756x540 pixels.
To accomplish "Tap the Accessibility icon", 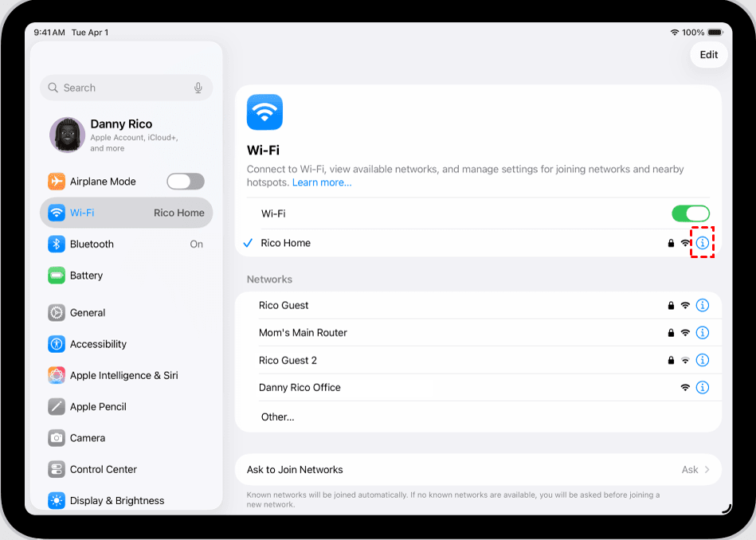I will [57, 344].
